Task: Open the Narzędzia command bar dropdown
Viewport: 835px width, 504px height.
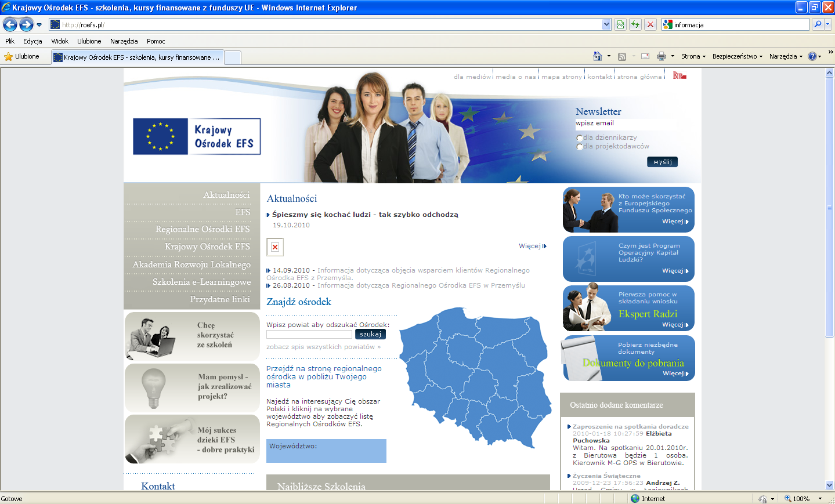Action: click(x=786, y=56)
